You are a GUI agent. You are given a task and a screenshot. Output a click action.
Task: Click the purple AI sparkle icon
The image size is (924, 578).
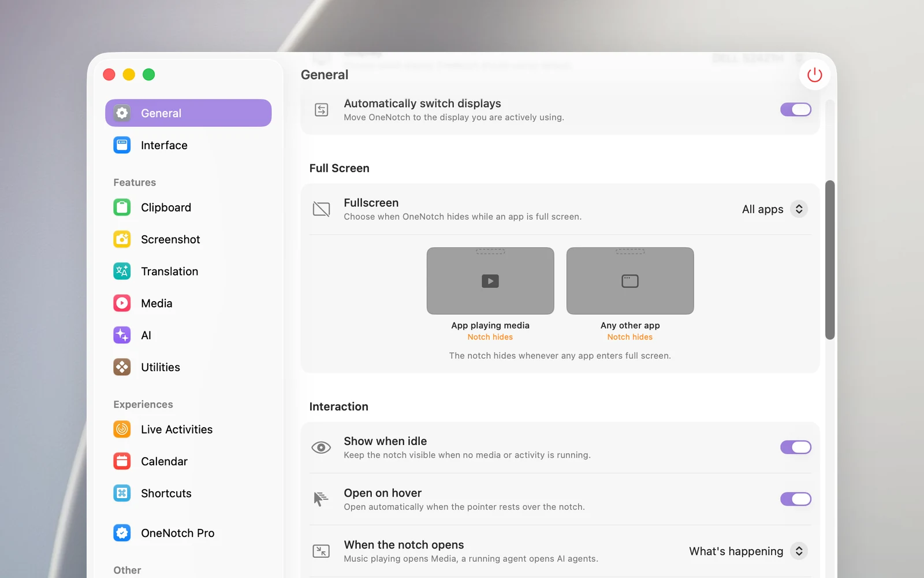(x=122, y=335)
